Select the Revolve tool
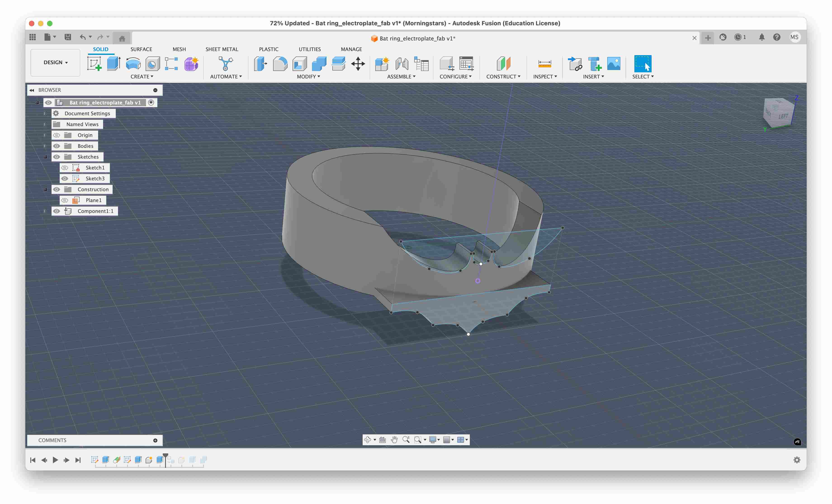The height and width of the screenshot is (504, 832). click(x=133, y=64)
